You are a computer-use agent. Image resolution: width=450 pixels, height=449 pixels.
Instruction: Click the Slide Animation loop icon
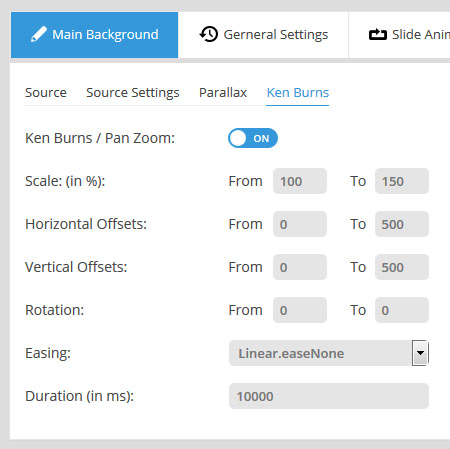point(378,34)
